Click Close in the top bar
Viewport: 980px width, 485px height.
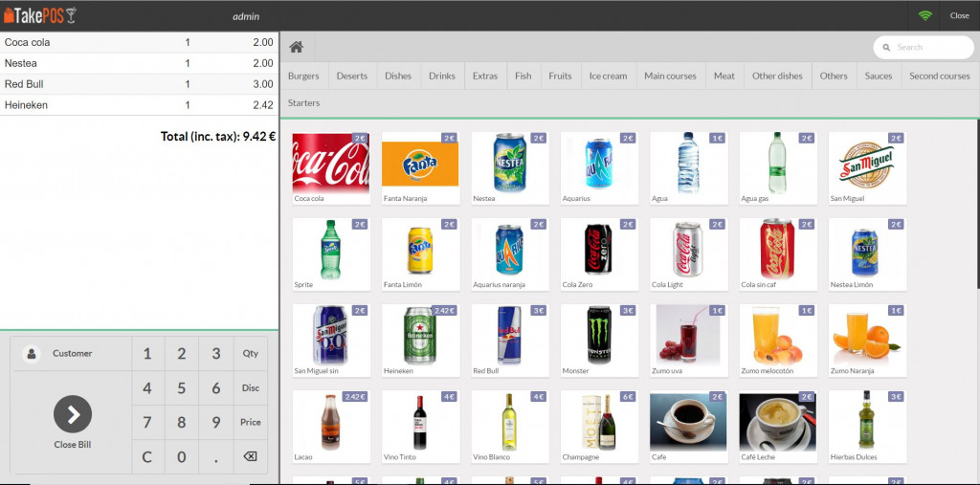(x=959, y=15)
